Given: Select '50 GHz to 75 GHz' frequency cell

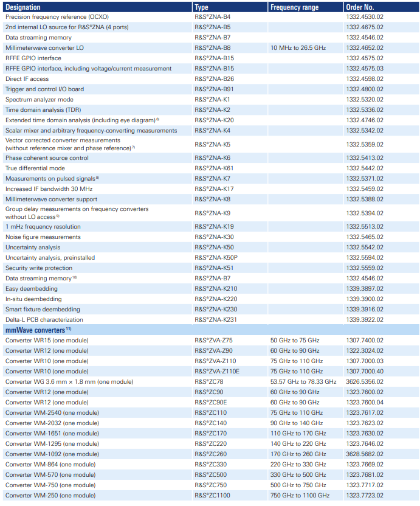Looking at the screenshot, I should click(x=295, y=340).
